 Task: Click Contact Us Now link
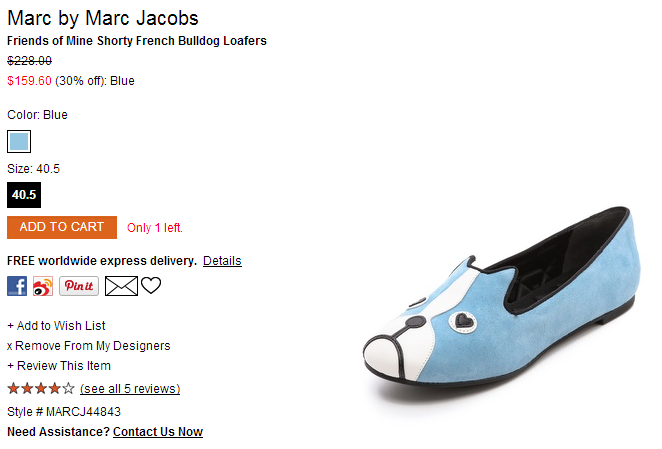pyautogui.click(x=158, y=432)
